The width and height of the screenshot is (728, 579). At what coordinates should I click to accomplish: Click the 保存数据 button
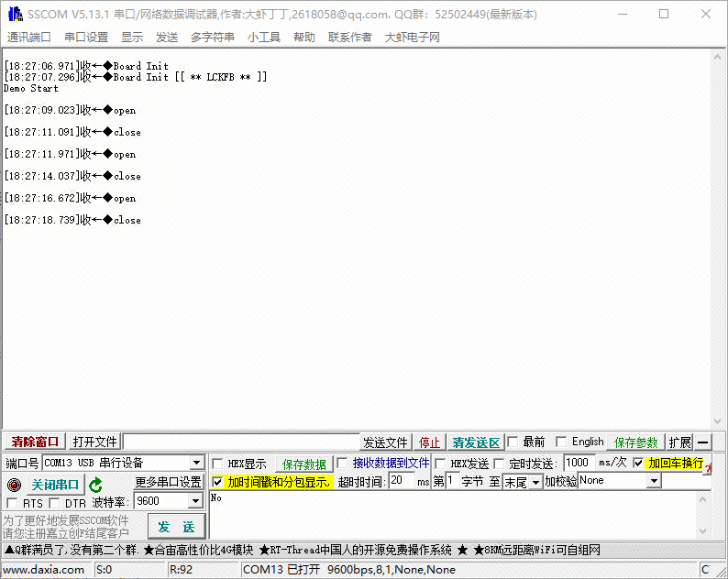pos(304,464)
